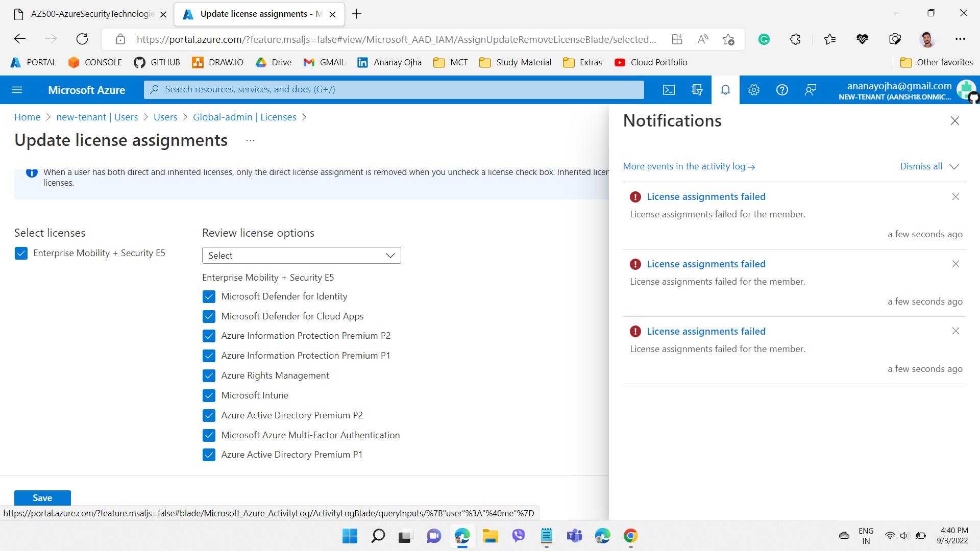This screenshot has height=551, width=980.
Task: Open the Help question mark icon
Action: pyautogui.click(x=782, y=90)
